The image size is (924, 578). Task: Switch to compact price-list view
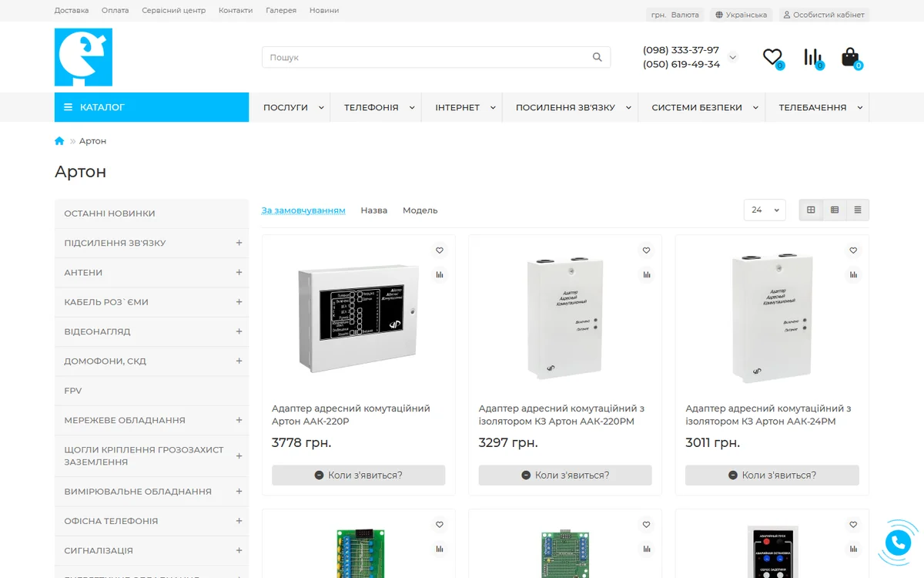click(x=858, y=210)
